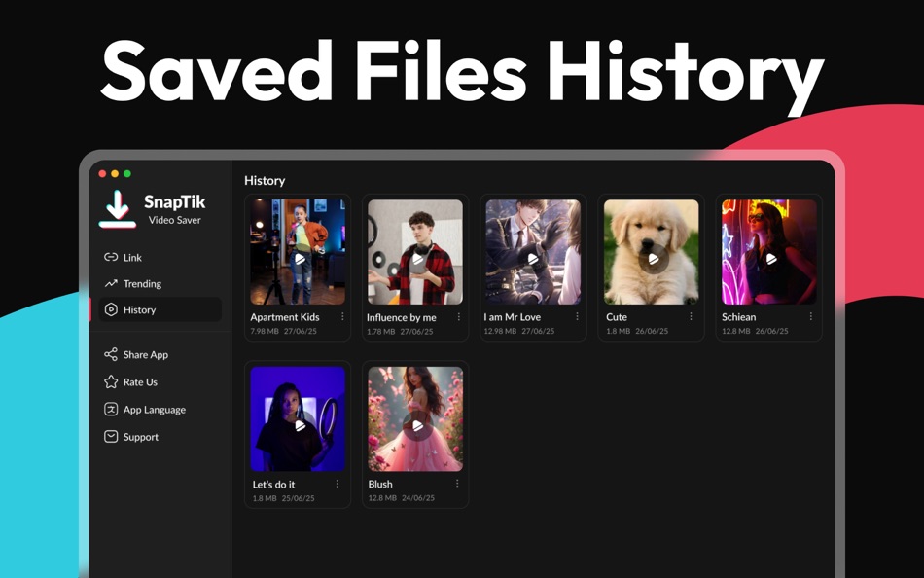Viewport: 924px width, 578px height.
Task: Play the I am Mr Love video
Action: coord(533,259)
